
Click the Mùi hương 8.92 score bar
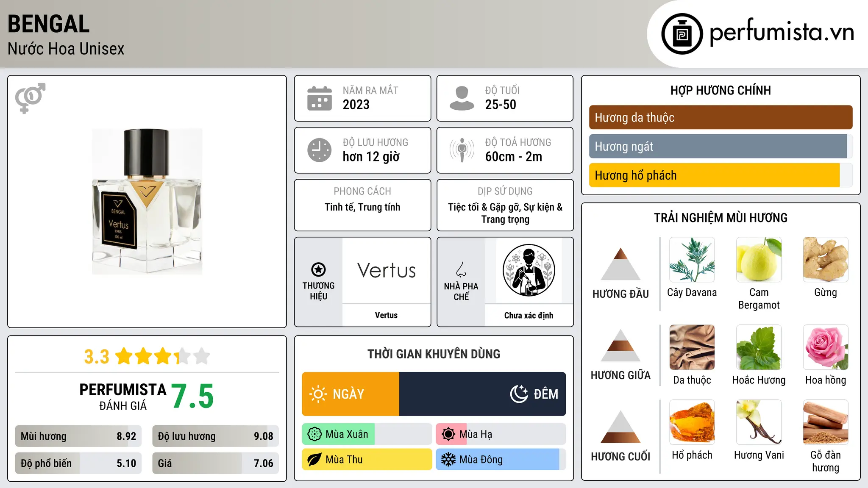[78, 436]
